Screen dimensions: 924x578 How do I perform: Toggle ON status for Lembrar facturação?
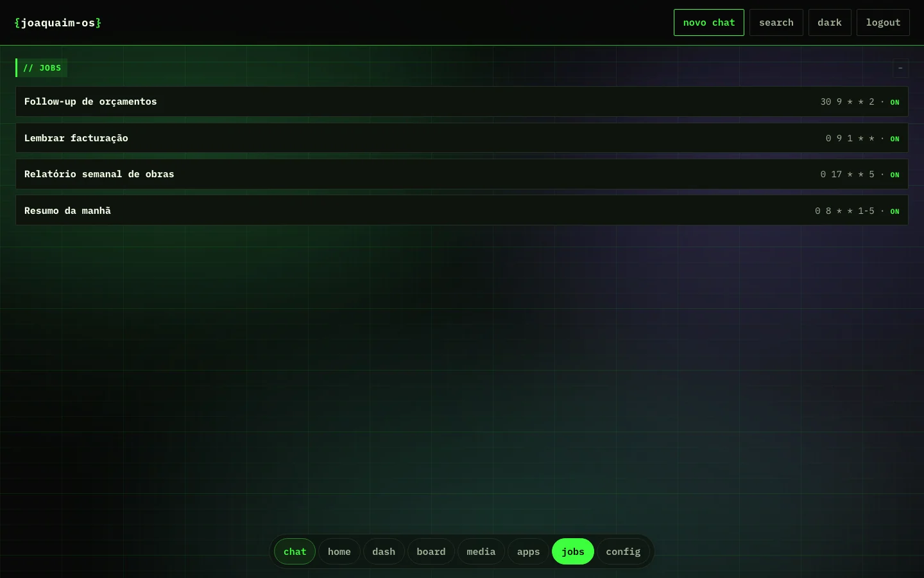pos(894,139)
